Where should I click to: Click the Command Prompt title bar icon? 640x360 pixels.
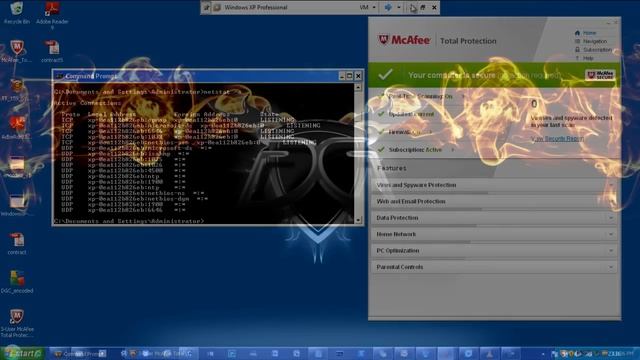pyautogui.click(x=60, y=76)
